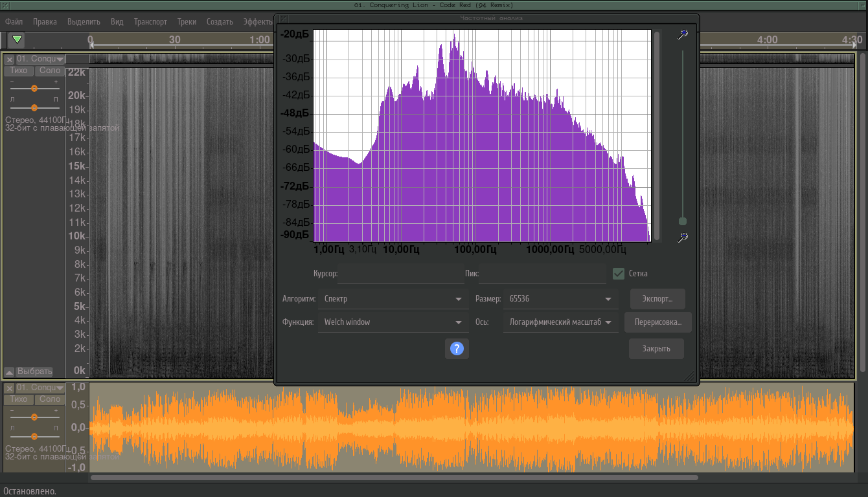Viewport: 868px width, 497px height.
Task: Open help with the blue question mark
Action: (457, 349)
